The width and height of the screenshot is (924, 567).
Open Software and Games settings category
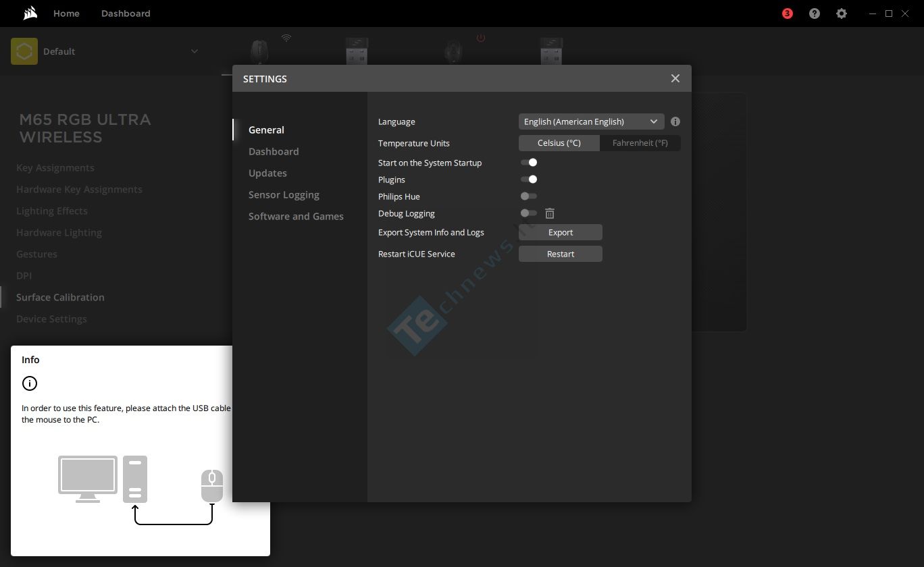pyautogui.click(x=296, y=216)
